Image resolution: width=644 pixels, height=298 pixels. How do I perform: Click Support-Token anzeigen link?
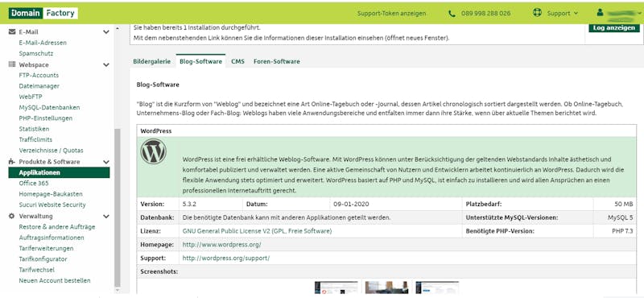tap(391, 13)
